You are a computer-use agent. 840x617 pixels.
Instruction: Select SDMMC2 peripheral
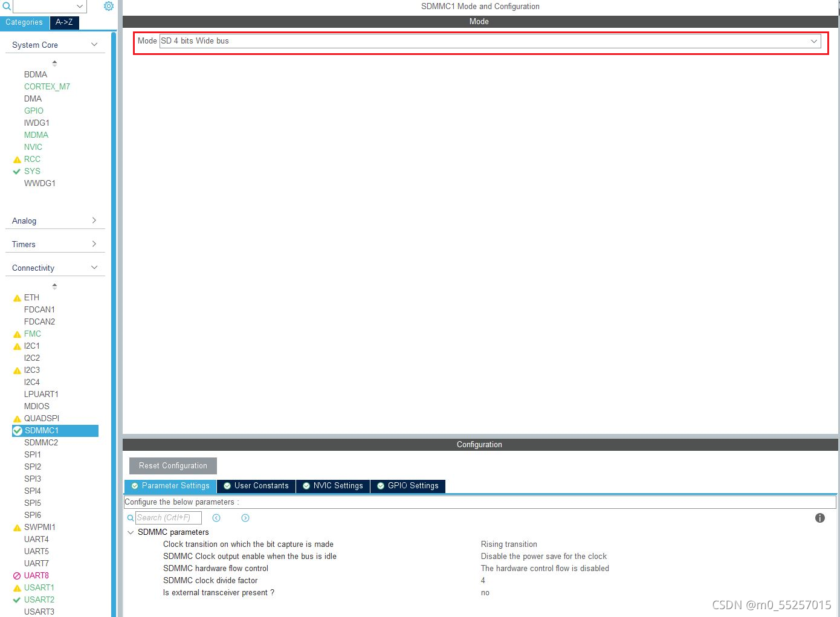click(41, 442)
